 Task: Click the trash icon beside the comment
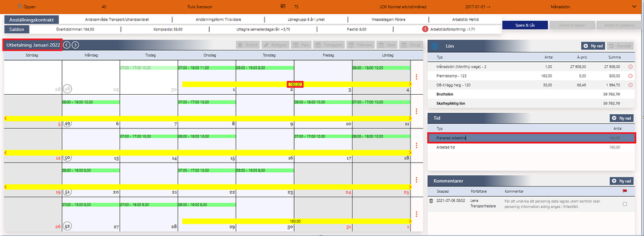click(x=431, y=201)
